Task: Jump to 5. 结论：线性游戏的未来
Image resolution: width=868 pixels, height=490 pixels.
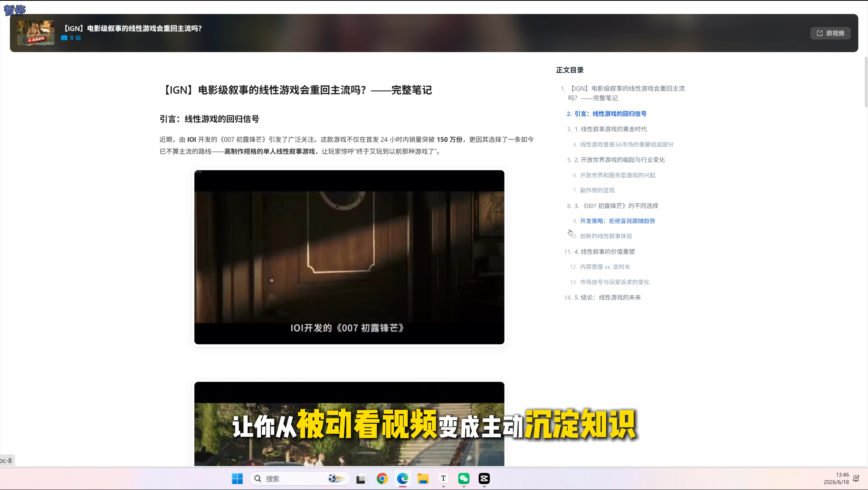Action: (608, 298)
